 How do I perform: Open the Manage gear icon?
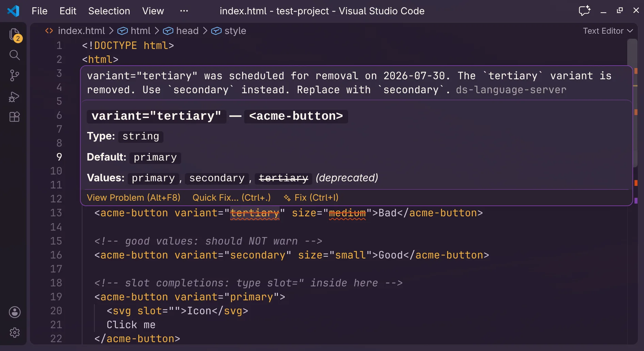point(15,332)
